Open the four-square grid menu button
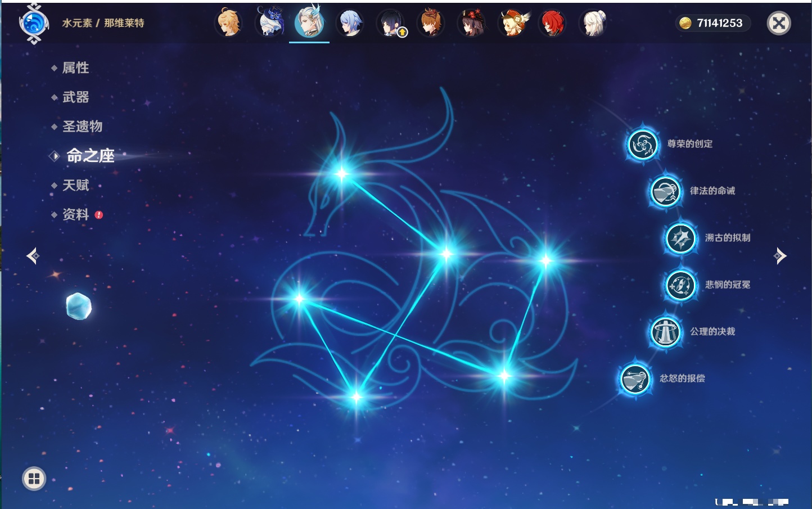 pyautogui.click(x=34, y=479)
